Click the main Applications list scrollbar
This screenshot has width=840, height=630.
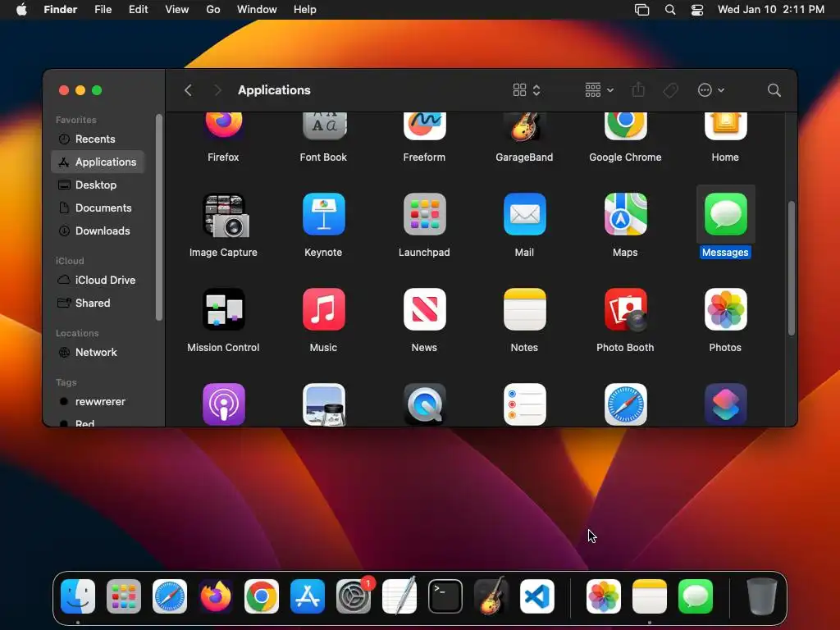[x=792, y=268]
